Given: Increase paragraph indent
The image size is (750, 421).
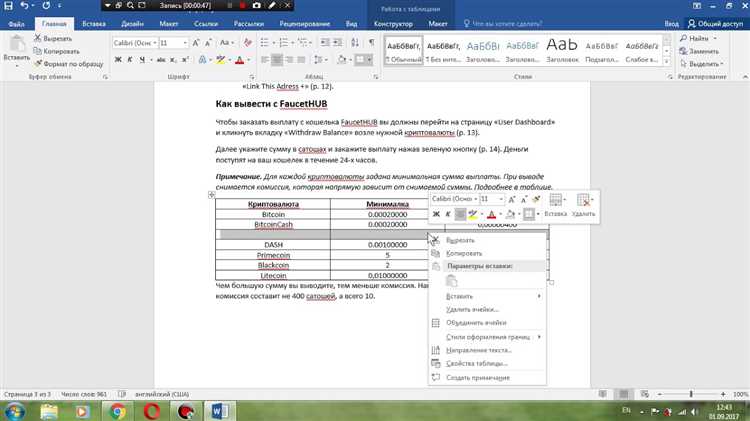Looking at the screenshot, I should click(338, 43).
